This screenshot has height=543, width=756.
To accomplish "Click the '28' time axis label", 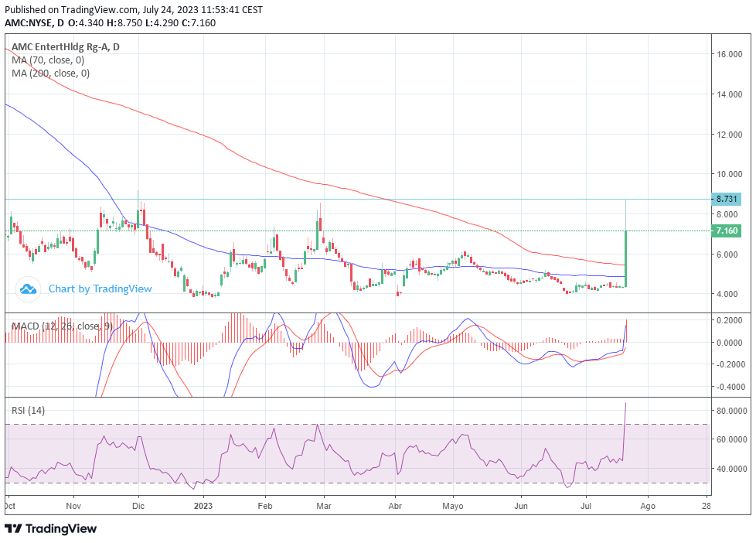I will 707,506.
